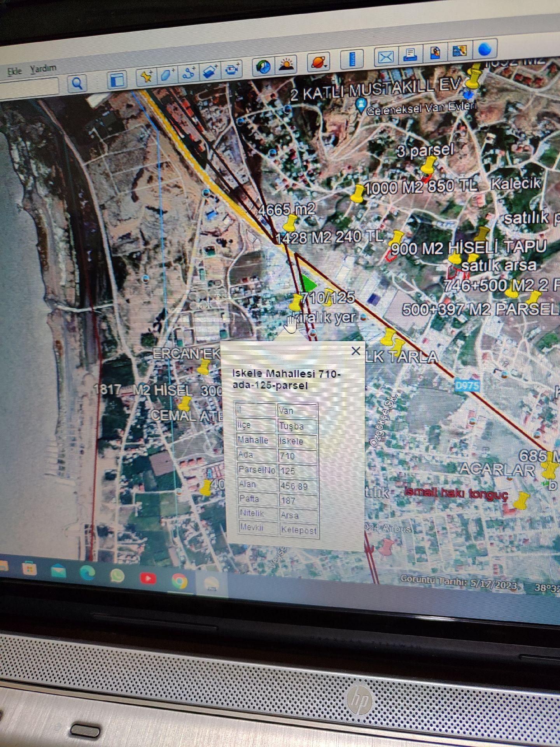Close the Iskele Mahallesi parcel popup
The width and height of the screenshot is (560, 747).
point(355,351)
